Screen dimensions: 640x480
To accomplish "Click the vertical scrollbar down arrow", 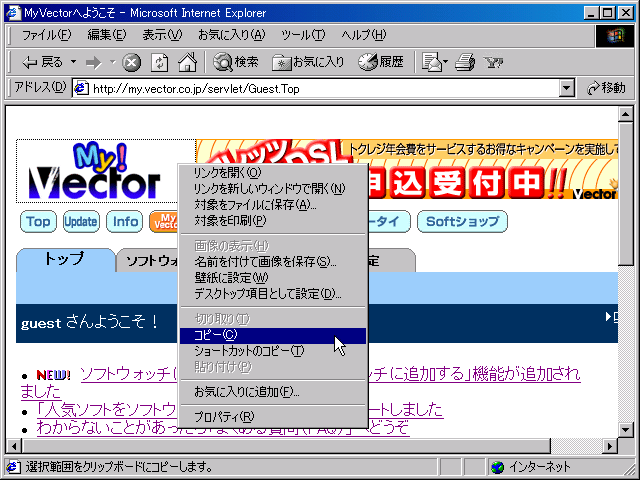I will click(x=625, y=429).
